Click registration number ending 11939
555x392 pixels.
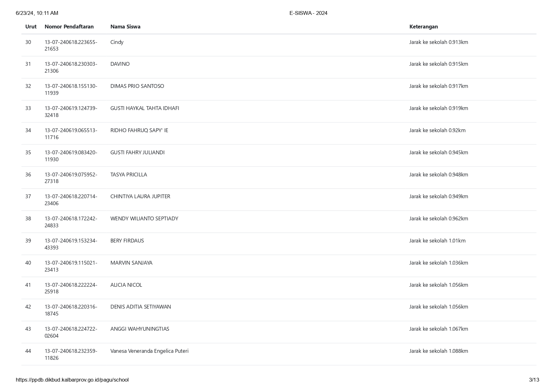coord(71,89)
